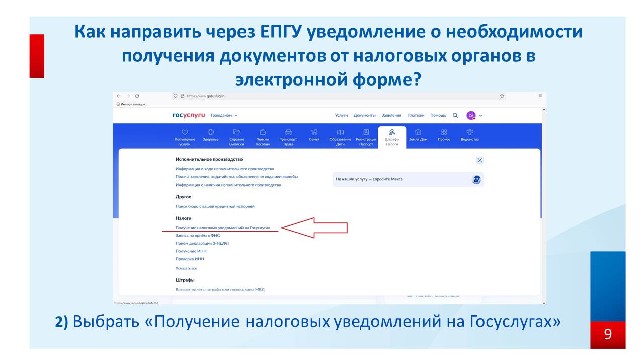Screen dimensions: 644x362
Task: Open Возврат оплаты штрафа или госпошлины МВД
Action: click(220, 290)
